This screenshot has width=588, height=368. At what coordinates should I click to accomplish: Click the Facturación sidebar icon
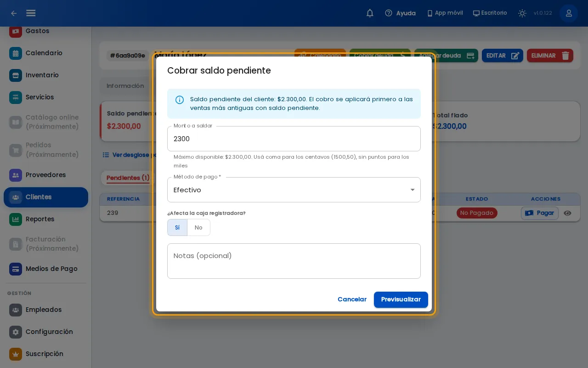(16, 244)
